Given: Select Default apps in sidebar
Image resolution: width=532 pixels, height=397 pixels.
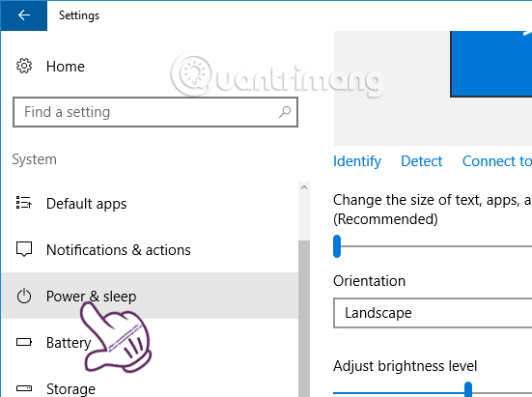Looking at the screenshot, I should [150, 203].
